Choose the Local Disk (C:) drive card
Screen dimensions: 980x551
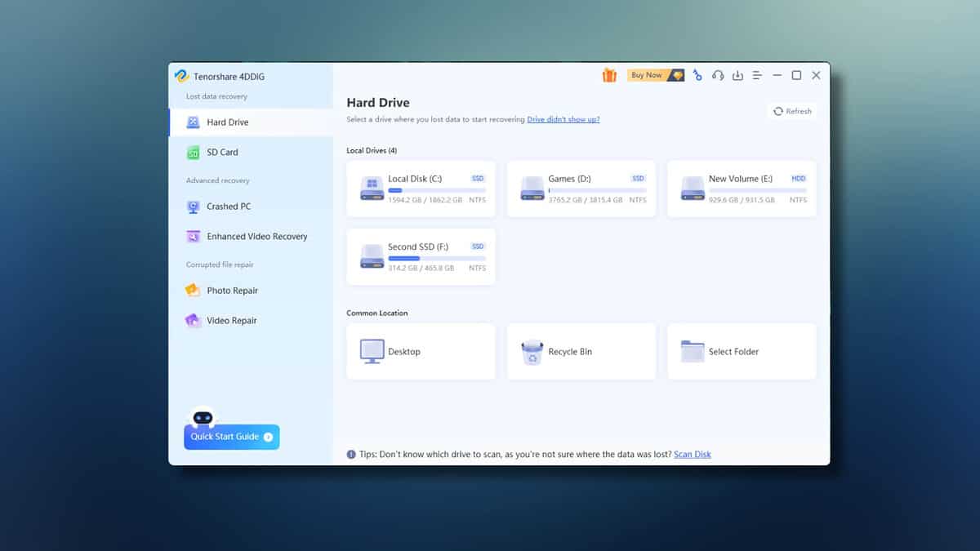[x=421, y=189]
